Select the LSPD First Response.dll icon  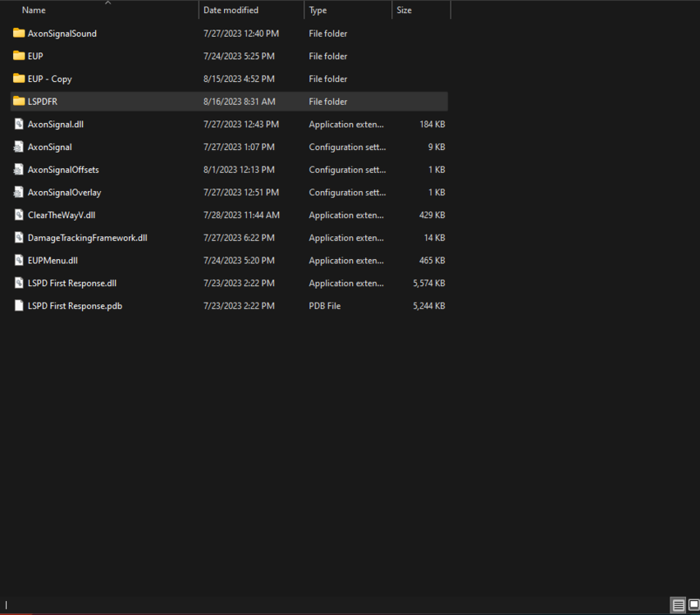[18, 283]
